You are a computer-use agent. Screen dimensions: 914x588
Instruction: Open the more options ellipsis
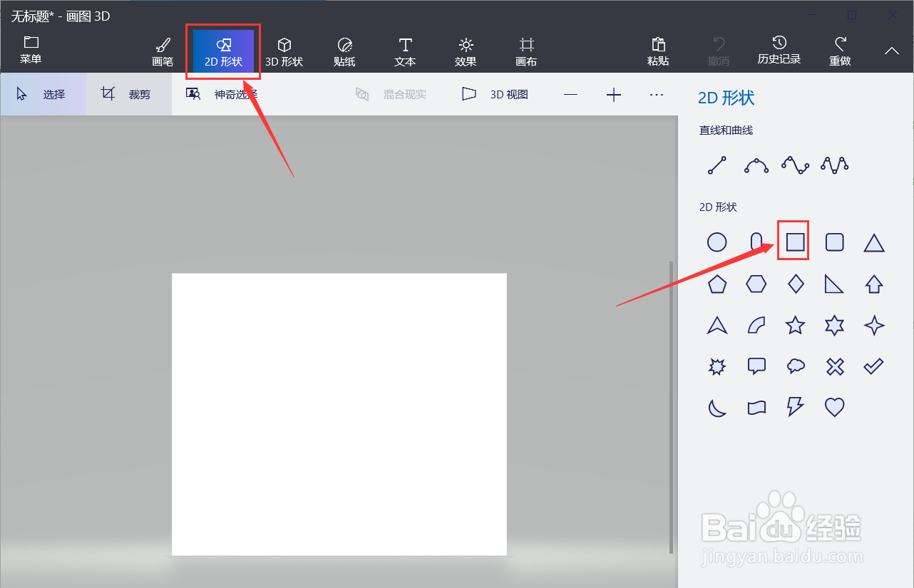coord(657,94)
